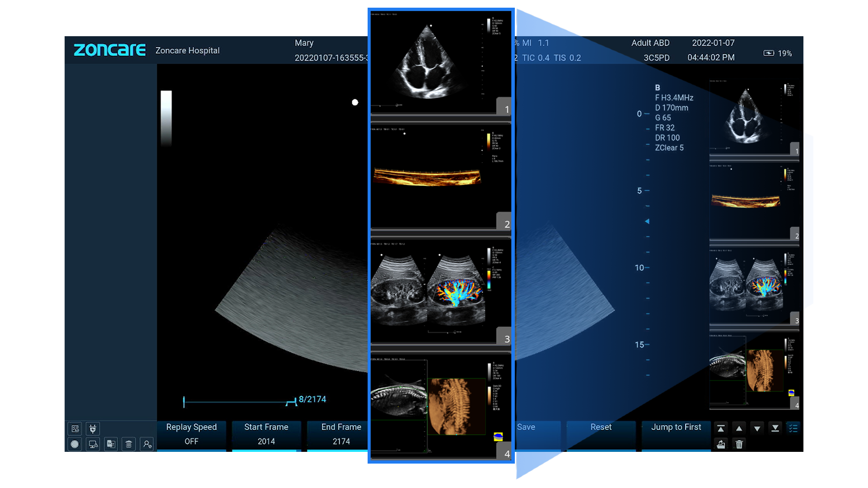Click the down arrow thumbnail navigation

coord(757,428)
